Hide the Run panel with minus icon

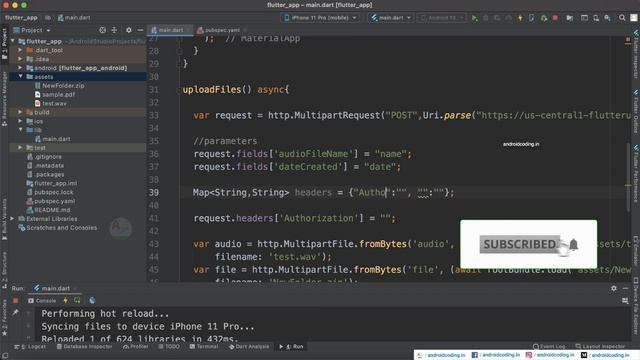coord(625,288)
